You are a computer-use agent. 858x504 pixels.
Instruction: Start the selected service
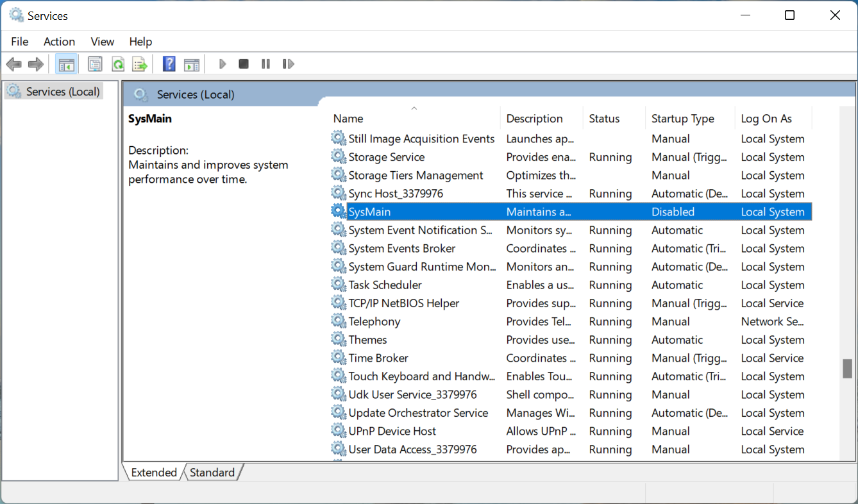click(222, 63)
